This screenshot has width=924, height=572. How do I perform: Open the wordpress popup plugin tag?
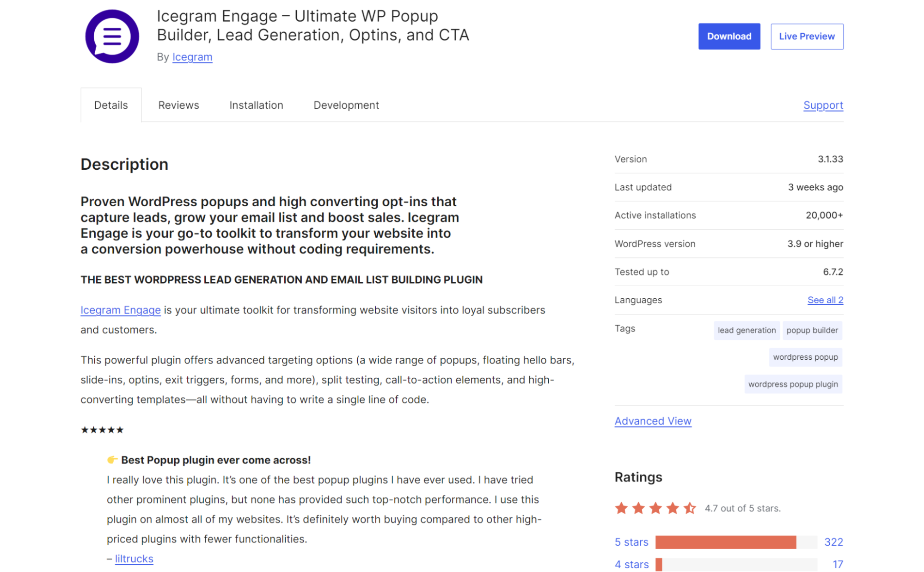pyautogui.click(x=793, y=384)
